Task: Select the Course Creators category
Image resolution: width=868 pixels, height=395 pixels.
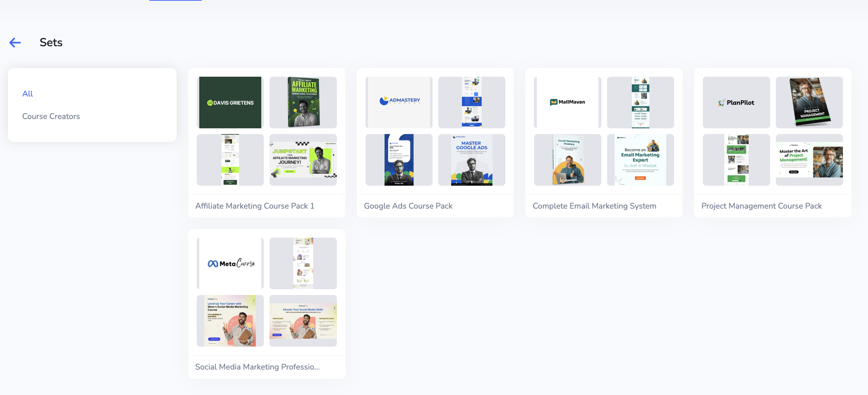Action: pos(51,116)
